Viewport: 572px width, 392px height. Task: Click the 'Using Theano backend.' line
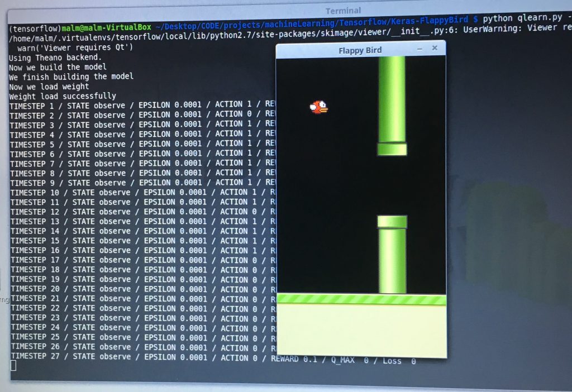point(55,58)
